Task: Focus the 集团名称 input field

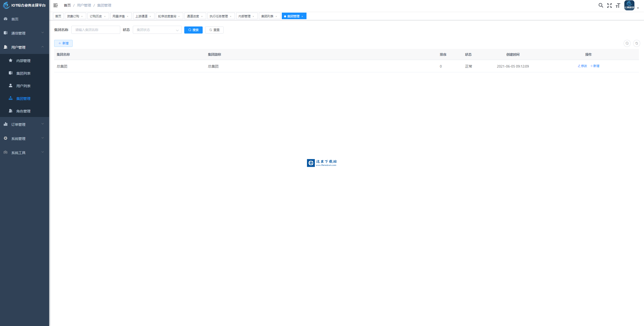Action: 96,30
